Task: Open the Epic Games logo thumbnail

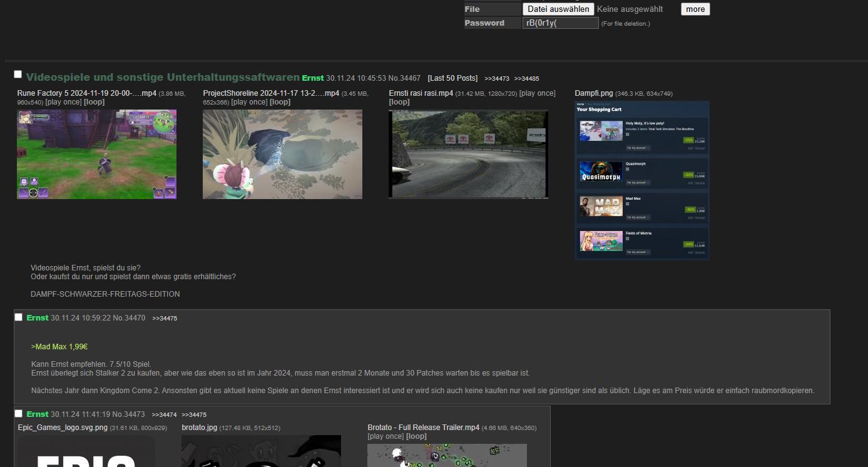Action: (86, 451)
